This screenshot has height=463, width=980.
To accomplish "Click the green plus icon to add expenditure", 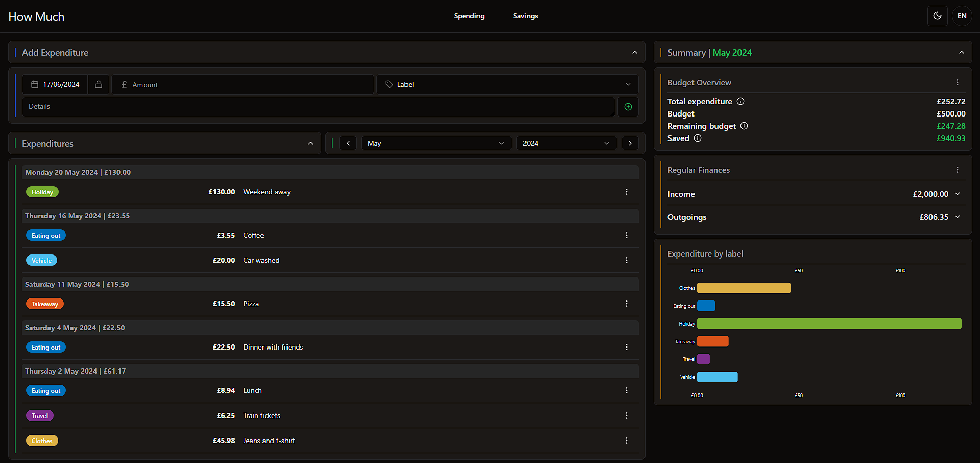I will [628, 106].
